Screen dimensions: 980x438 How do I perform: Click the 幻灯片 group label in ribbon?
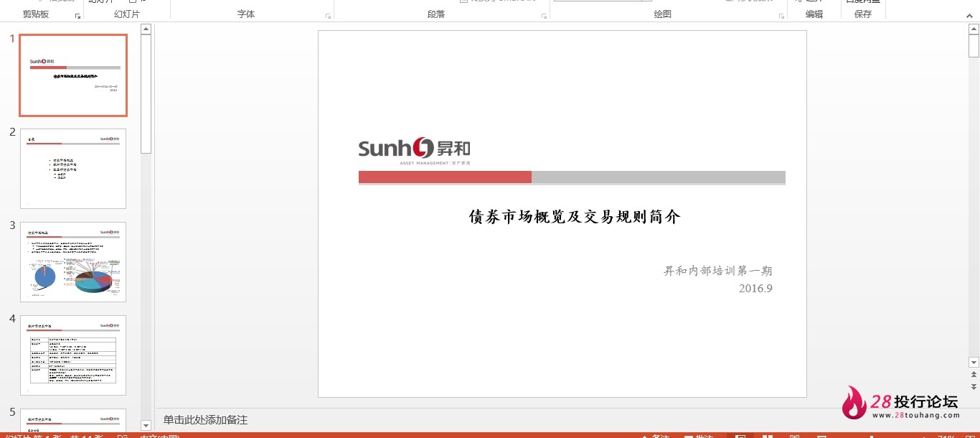(127, 14)
